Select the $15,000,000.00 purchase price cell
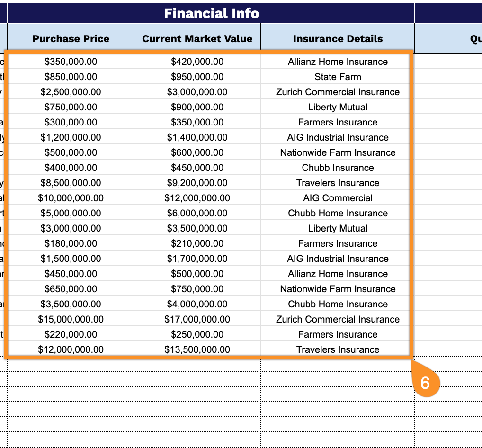 pyautogui.click(x=71, y=319)
